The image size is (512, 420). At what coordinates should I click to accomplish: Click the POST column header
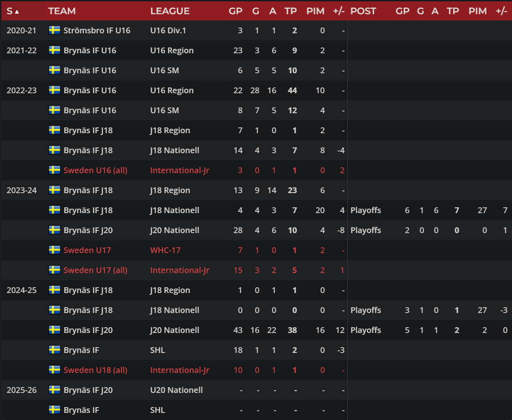363,11
